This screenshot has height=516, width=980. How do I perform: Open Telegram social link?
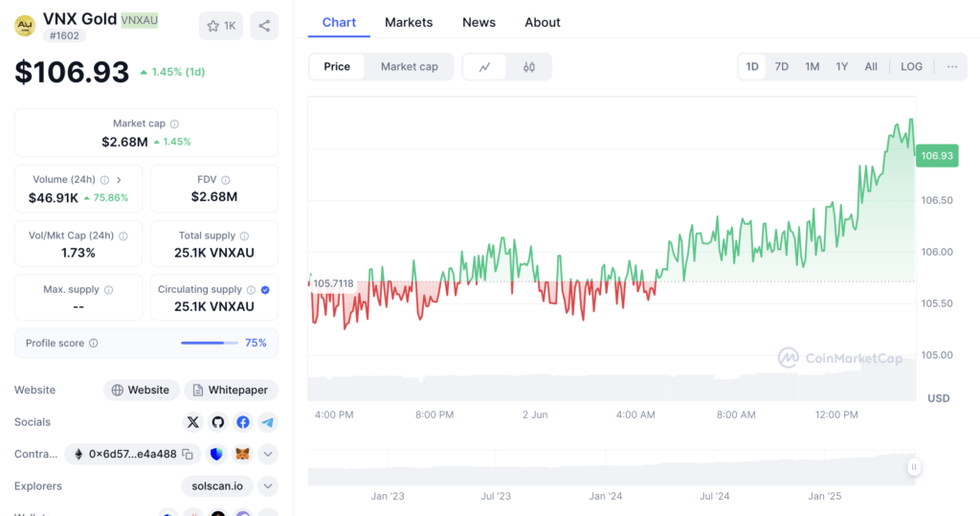(x=268, y=422)
